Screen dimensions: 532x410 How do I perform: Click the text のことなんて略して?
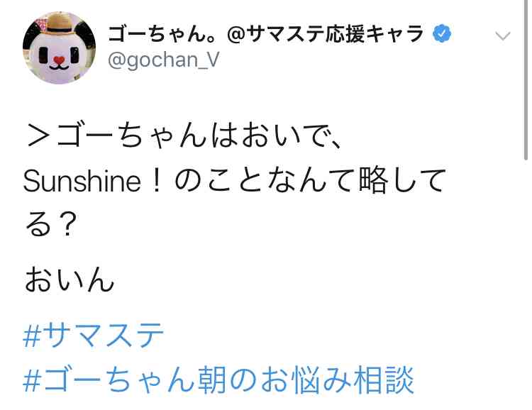pos(311,180)
